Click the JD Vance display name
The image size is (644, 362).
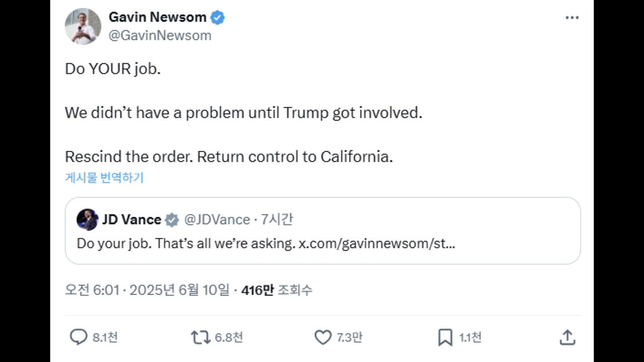(131, 220)
